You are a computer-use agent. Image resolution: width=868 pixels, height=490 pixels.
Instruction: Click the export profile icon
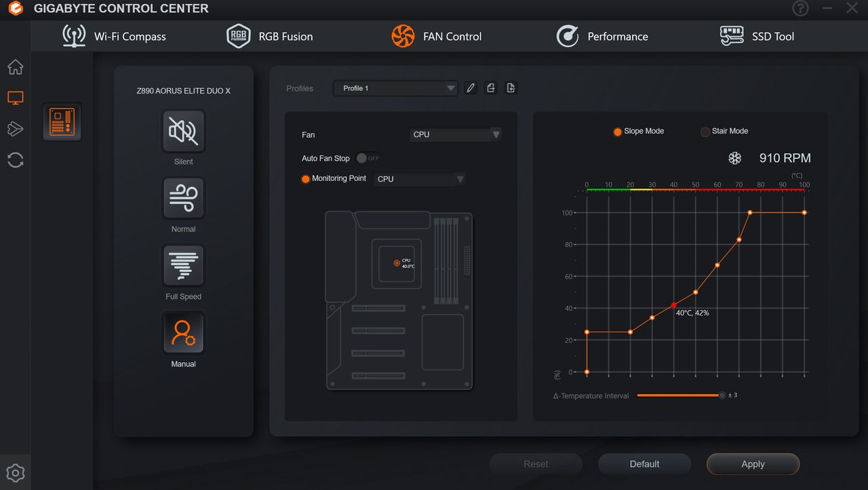point(491,88)
